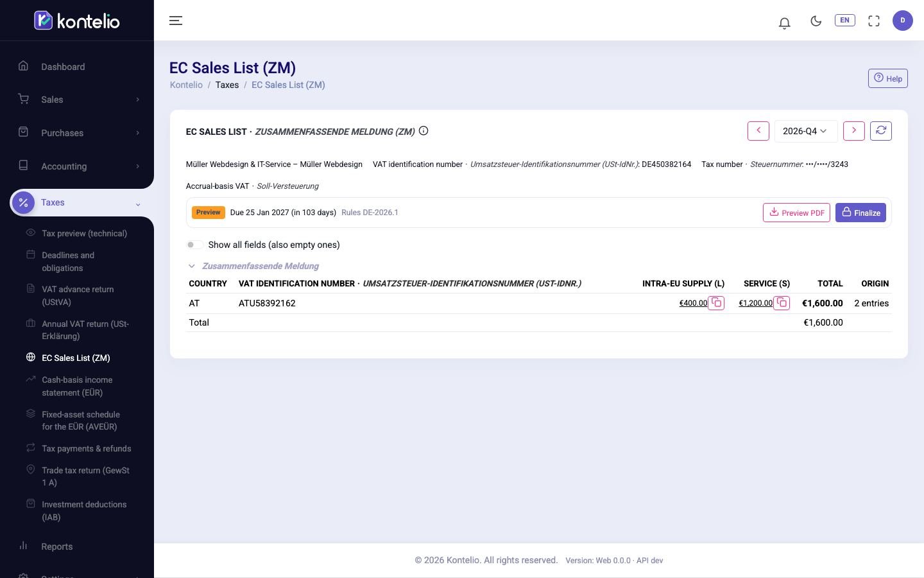924x578 pixels.
Task: Collapse the Zusammenfassende Meldung section
Action: (x=191, y=266)
